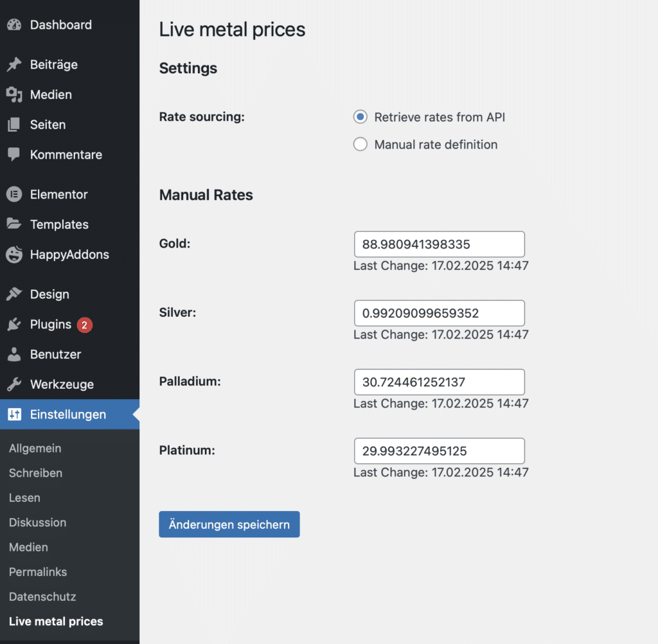
Task: Open the Elementor sidebar icon
Action: pos(14,193)
